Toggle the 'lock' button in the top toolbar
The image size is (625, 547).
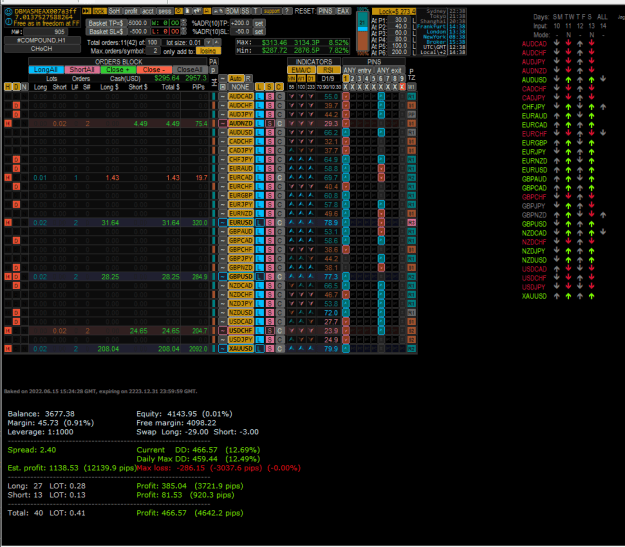[x=100, y=11]
